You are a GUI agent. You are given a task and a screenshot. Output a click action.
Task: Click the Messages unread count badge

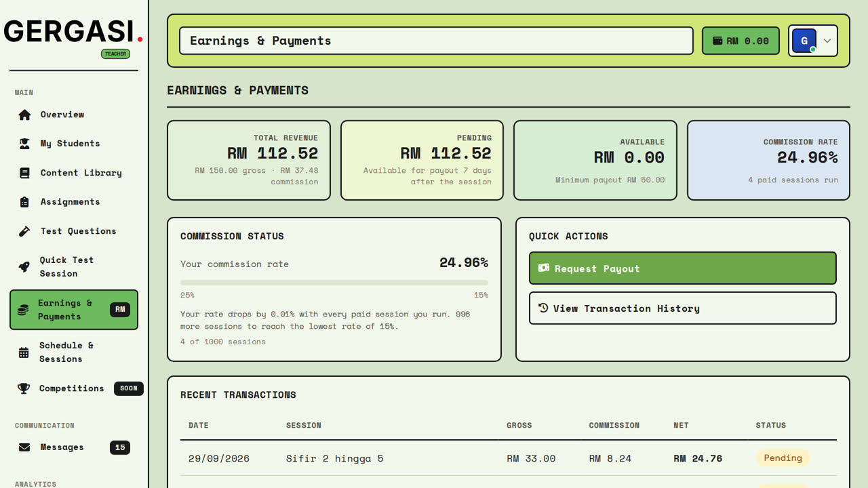click(x=120, y=447)
